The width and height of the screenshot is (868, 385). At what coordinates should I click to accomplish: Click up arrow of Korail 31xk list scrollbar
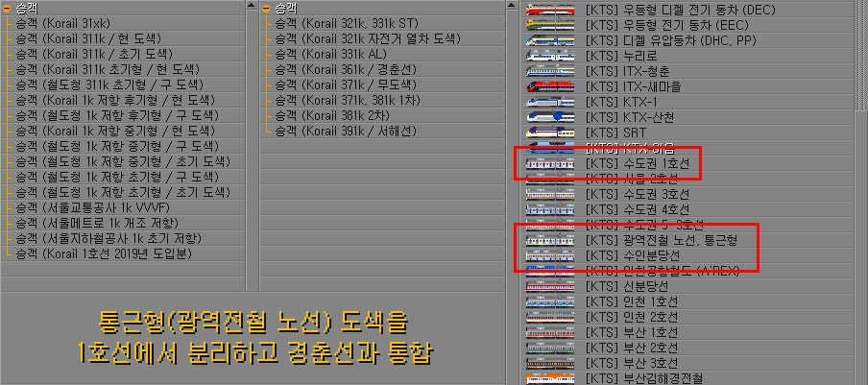(252, 5)
